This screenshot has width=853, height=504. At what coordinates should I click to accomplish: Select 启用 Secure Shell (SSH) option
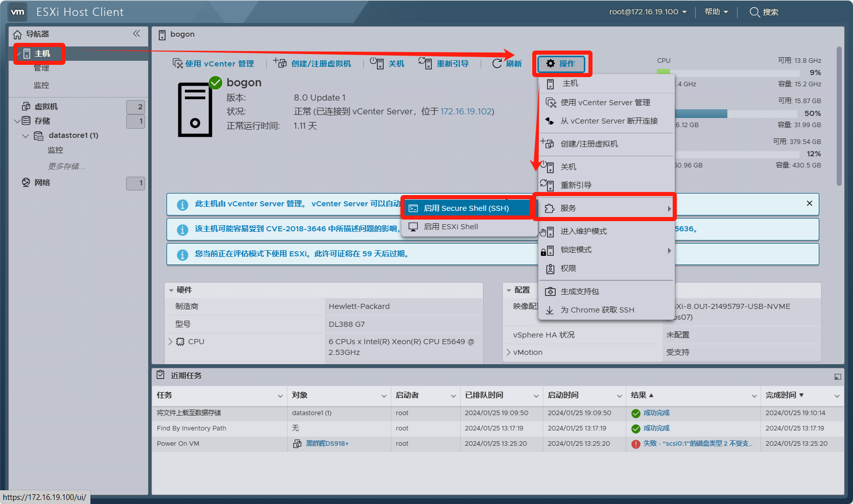tap(466, 208)
